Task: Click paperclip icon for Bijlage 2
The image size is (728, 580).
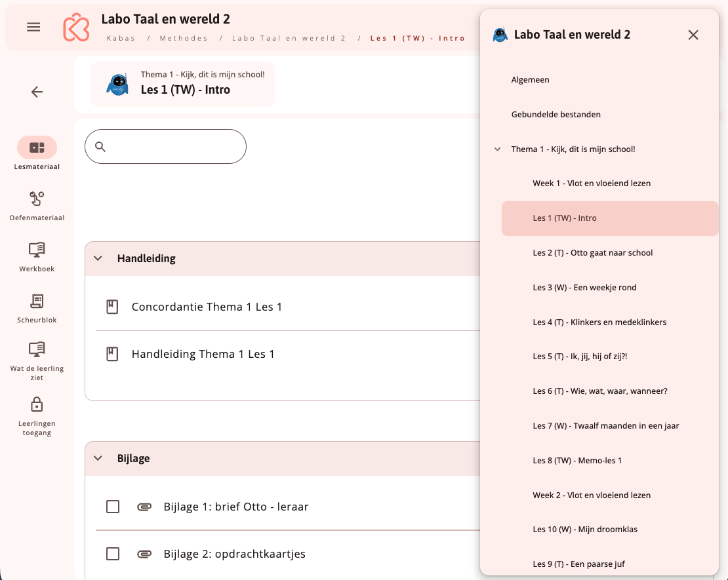Action: [x=144, y=554]
